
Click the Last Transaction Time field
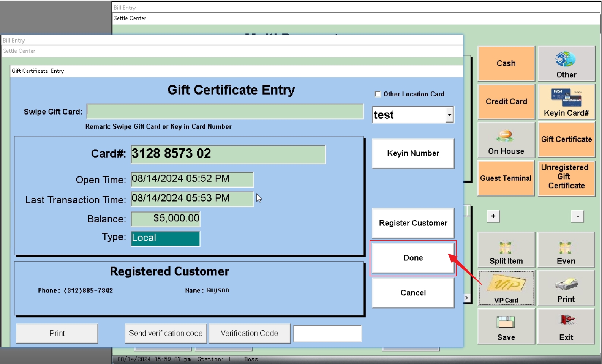tap(192, 199)
